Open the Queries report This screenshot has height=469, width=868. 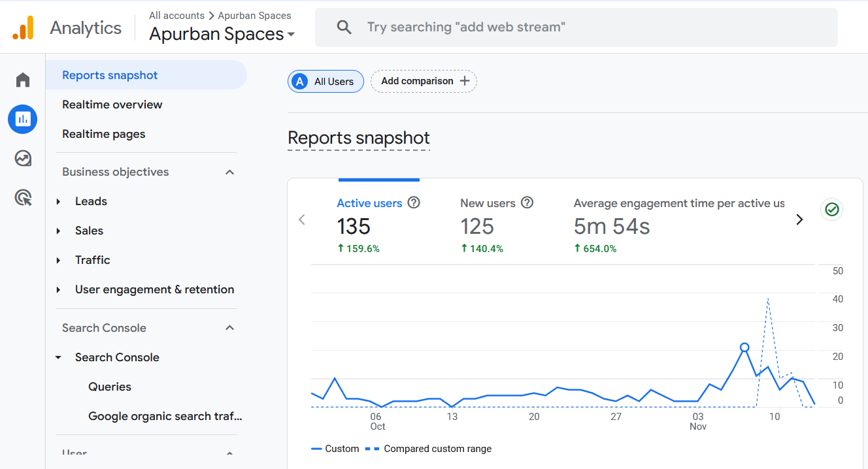point(109,387)
